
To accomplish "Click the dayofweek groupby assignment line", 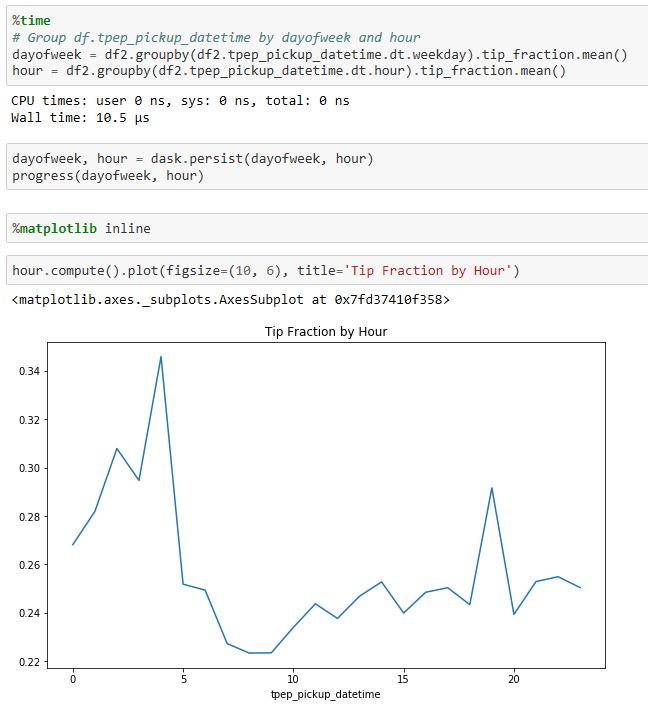I will tap(318, 54).
